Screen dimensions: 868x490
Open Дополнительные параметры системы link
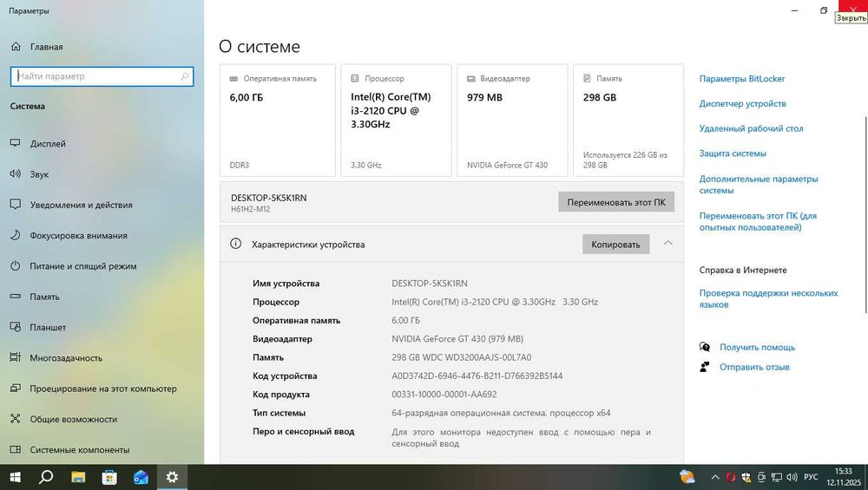coord(759,184)
